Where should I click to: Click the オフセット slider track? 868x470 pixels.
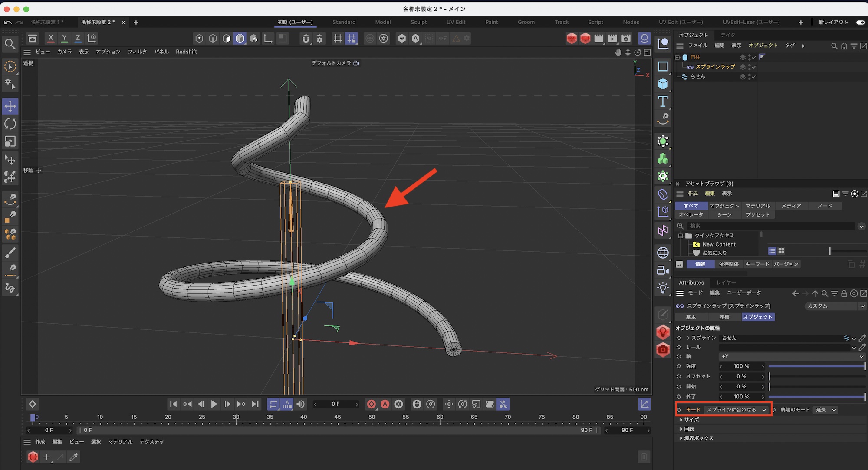coord(817,376)
